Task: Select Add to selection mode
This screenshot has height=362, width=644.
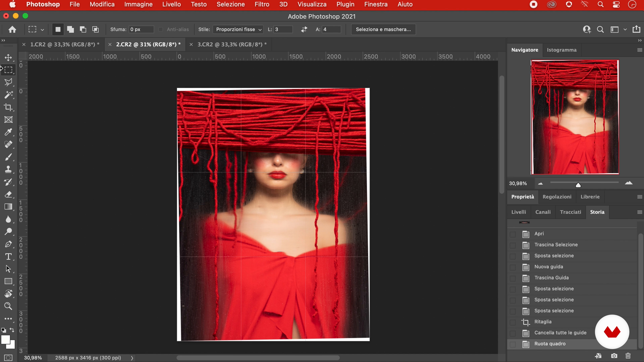Action: click(x=70, y=29)
